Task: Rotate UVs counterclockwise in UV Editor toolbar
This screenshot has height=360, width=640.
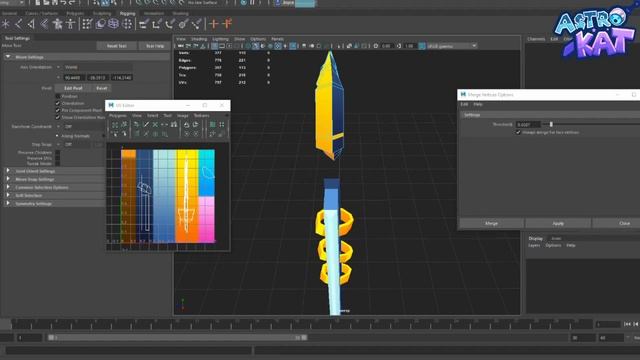Action: (187, 124)
